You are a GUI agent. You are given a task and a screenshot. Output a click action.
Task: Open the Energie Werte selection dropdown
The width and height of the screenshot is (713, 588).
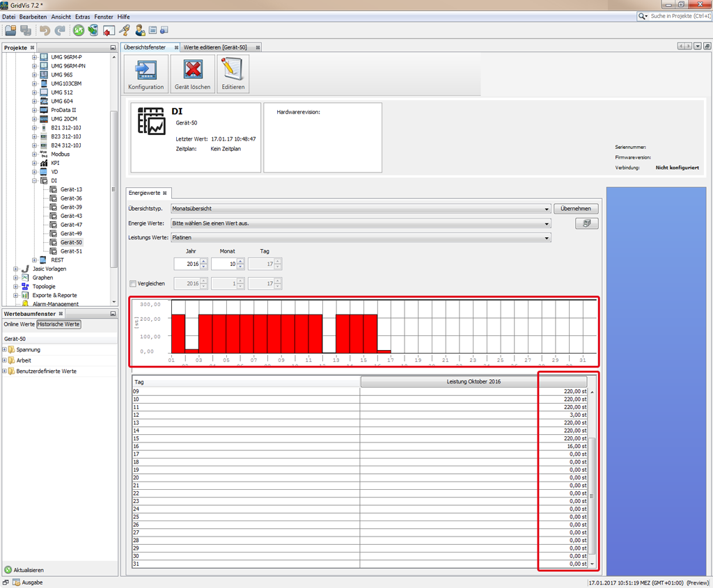pos(547,223)
